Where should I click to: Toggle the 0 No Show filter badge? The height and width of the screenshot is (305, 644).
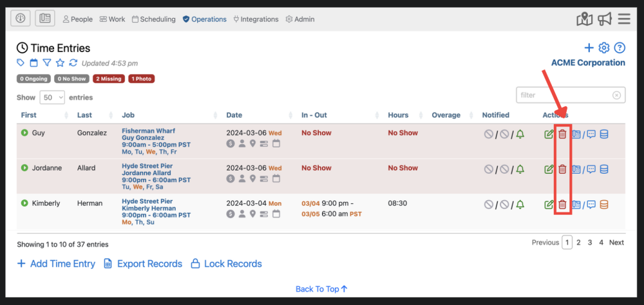pos(71,79)
